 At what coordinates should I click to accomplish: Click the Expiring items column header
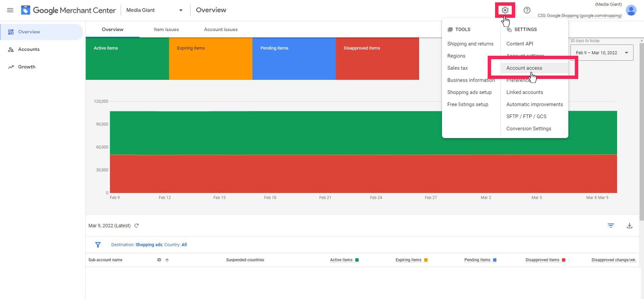[408, 260]
